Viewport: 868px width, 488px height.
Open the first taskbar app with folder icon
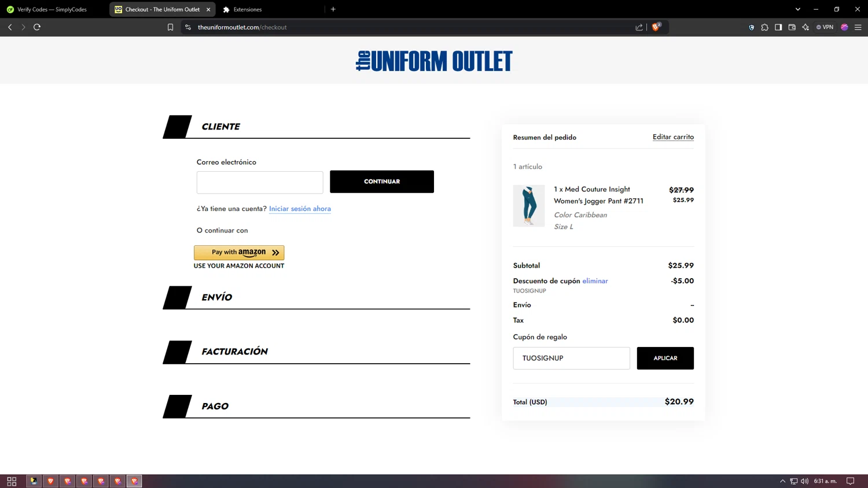click(x=34, y=481)
